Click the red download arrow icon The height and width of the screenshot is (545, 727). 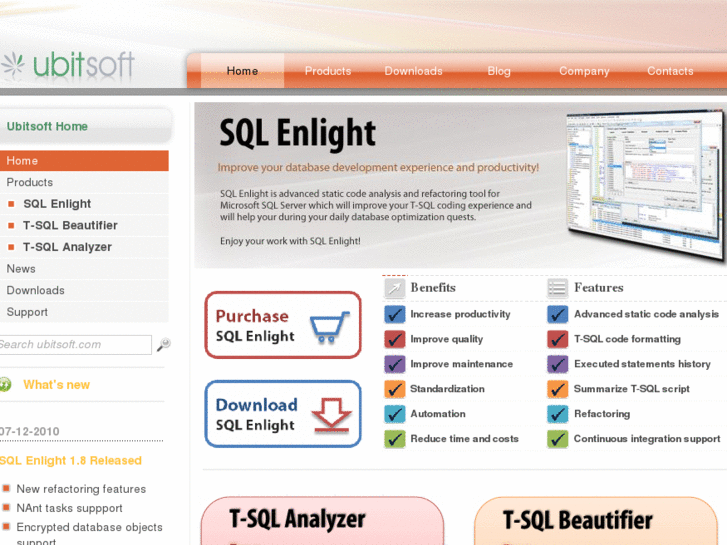pos(332,415)
